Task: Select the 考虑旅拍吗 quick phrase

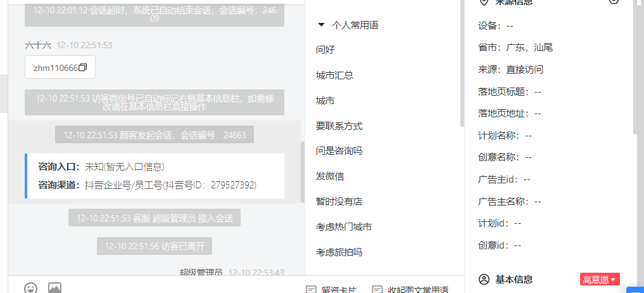Action: pos(339,252)
